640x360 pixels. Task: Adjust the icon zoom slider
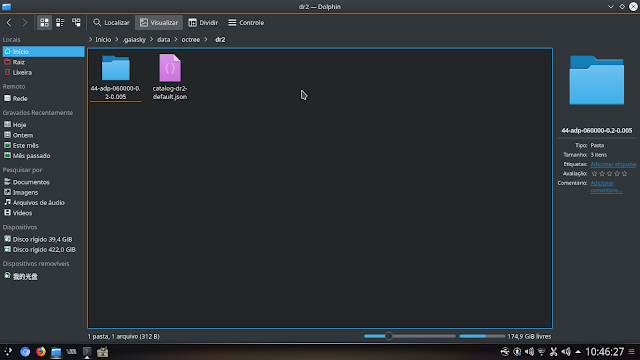pos(409,336)
